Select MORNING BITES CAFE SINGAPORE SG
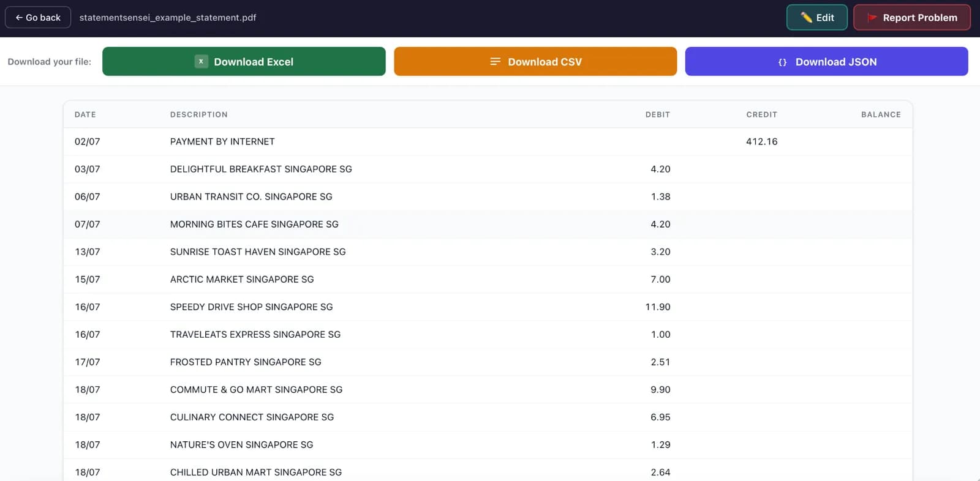This screenshot has width=980, height=481. point(254,224)
